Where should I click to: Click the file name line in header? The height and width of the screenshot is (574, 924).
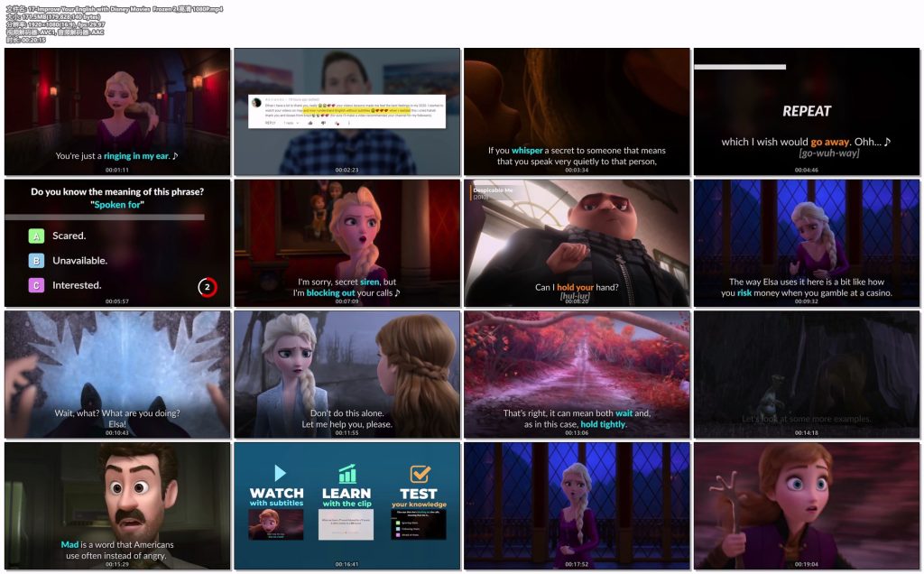(115, 9)
